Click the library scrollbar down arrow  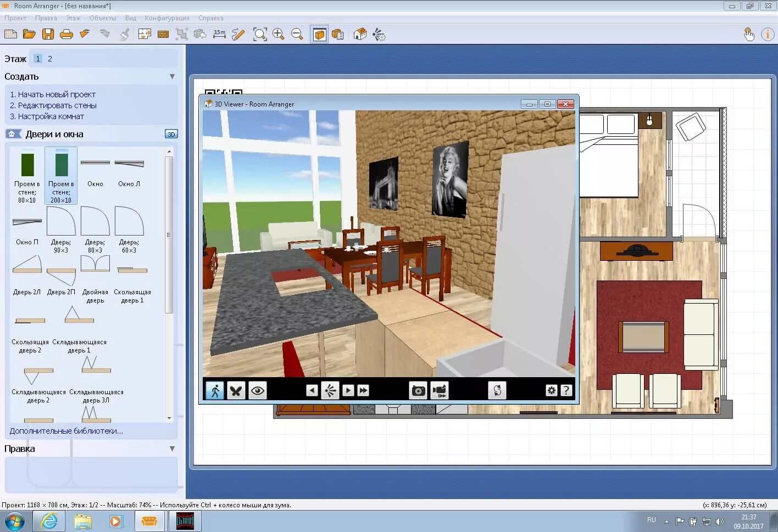169,418
